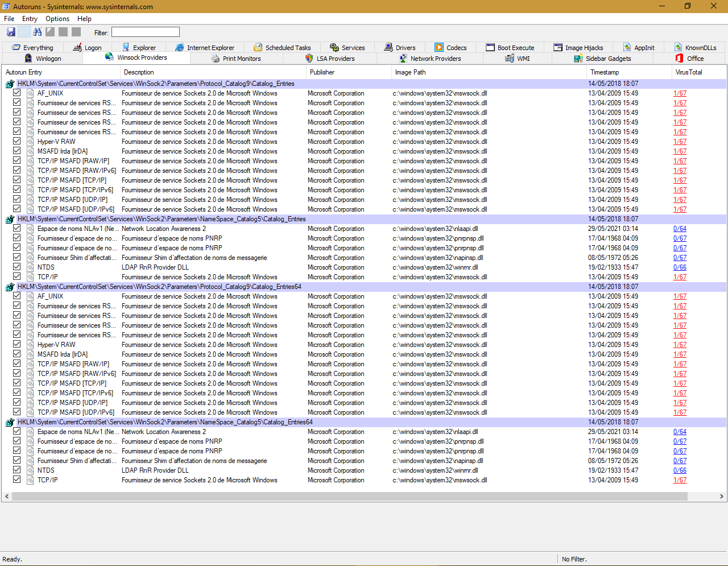Screen dimensions: 728x566
Task: Click file icon of Hyper-V RAW under non-64 Catalog_Entries
Action: point(30,142)
